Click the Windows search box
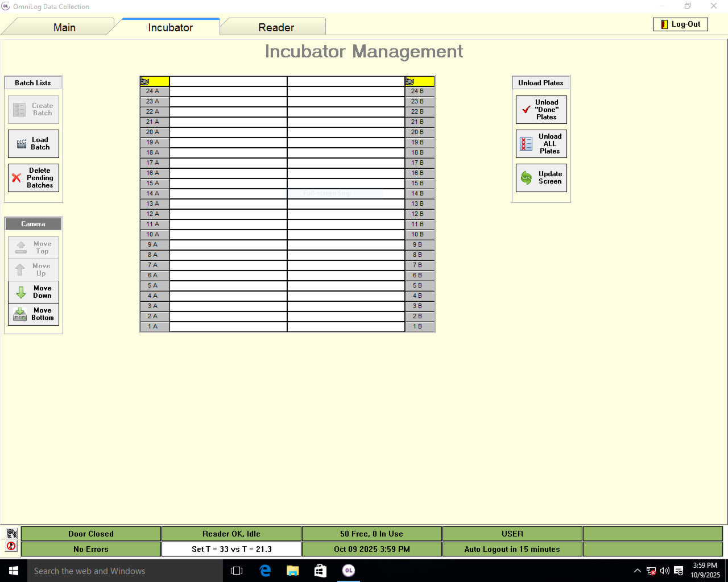The width and height of the screenshot is (728, 582). pos(125,571)
